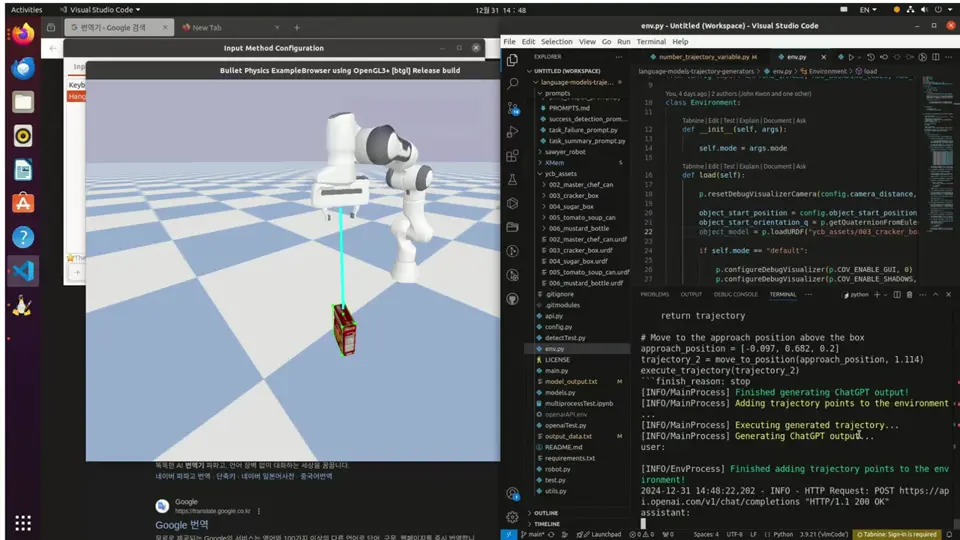Open Ubuntu Software from the dock
This screenshot has height=540, width=960.
click(x=23, y=203)
